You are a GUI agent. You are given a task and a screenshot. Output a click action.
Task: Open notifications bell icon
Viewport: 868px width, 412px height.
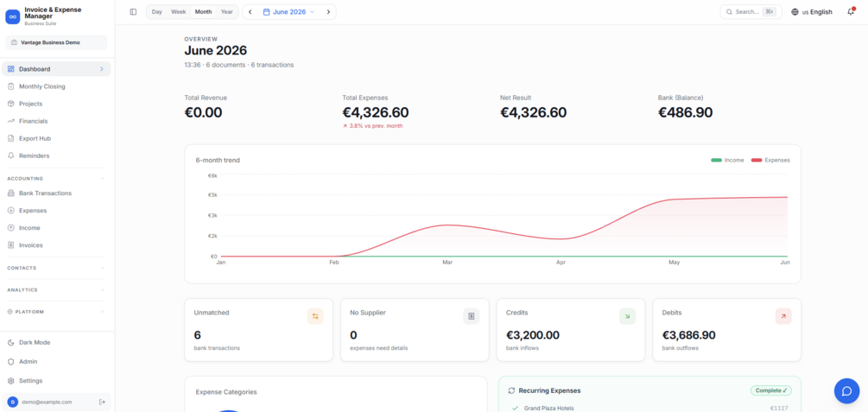[x=850, y=11]
